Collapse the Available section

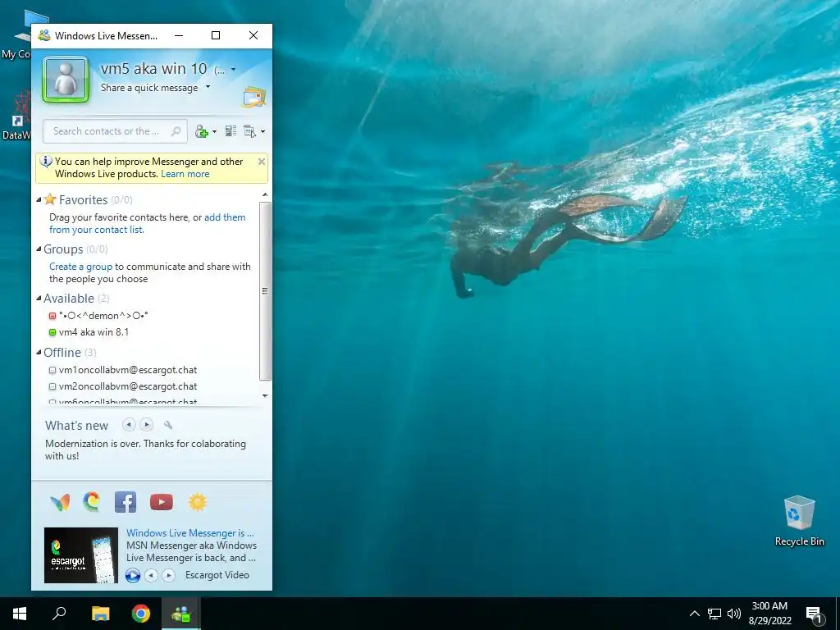click(x=39, y=299)
